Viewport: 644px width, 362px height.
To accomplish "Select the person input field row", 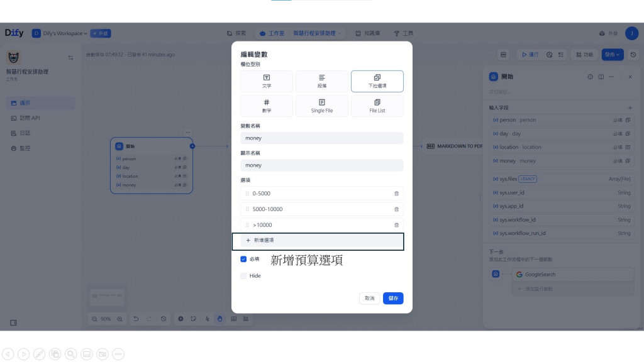I will tap(561, 120).
